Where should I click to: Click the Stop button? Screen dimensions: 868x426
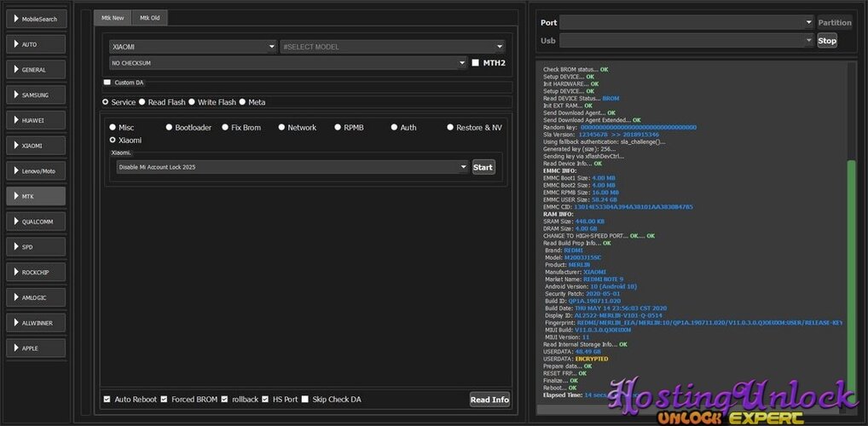pyautogui.click(x=827, y=40)
